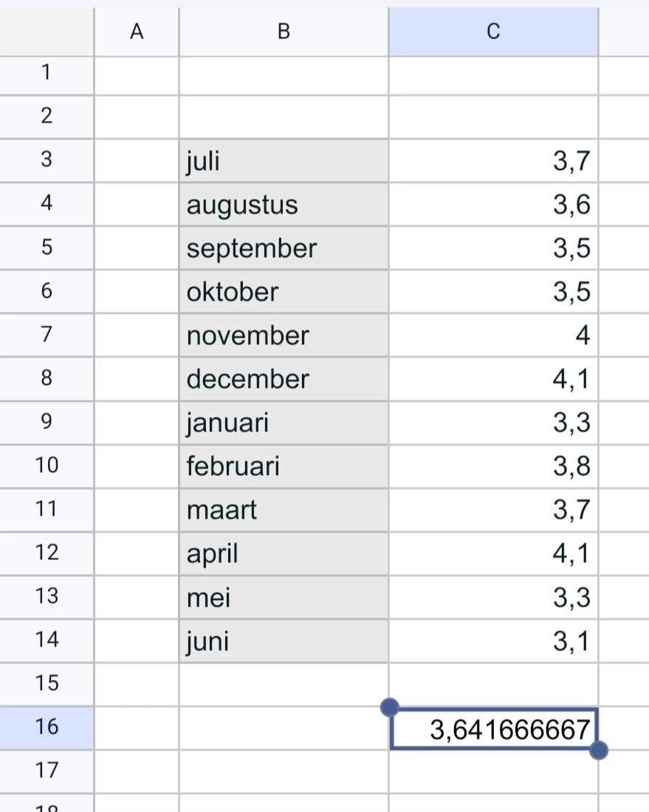Select cell with value 3,1
Image resolution: width=649 pixels, height=812 pixels.
[x=494, y=641]
